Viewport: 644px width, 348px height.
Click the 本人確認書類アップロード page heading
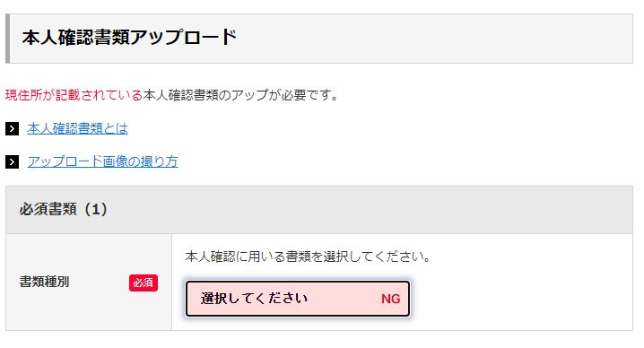(129, 38)
